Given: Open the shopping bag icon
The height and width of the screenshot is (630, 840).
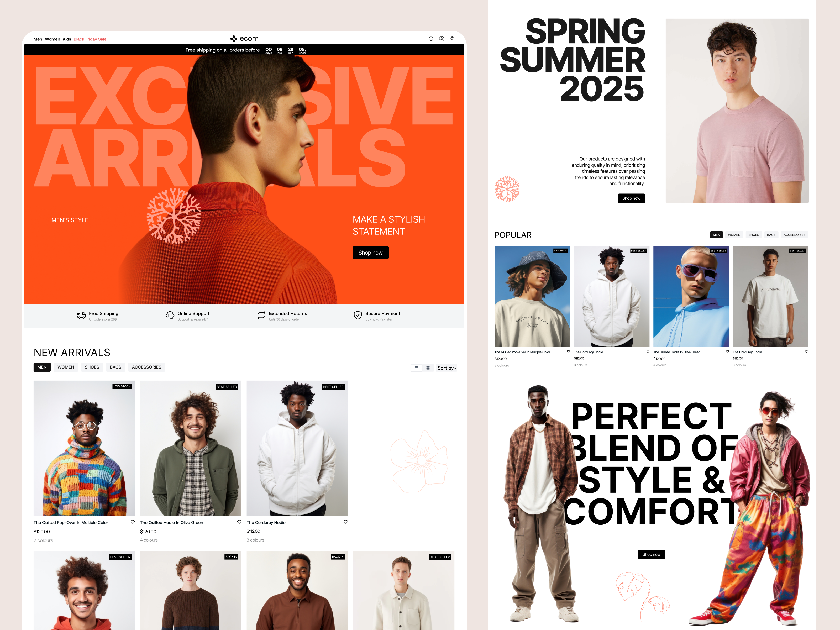Looking at the screenshot, I should coord(452,39).
